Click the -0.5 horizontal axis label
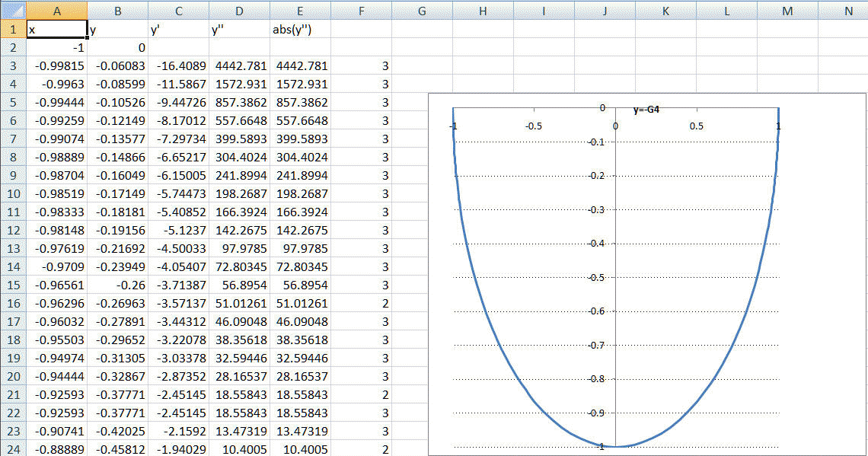Viewport: 868px width, 456px height. click(x=534, y=126)
